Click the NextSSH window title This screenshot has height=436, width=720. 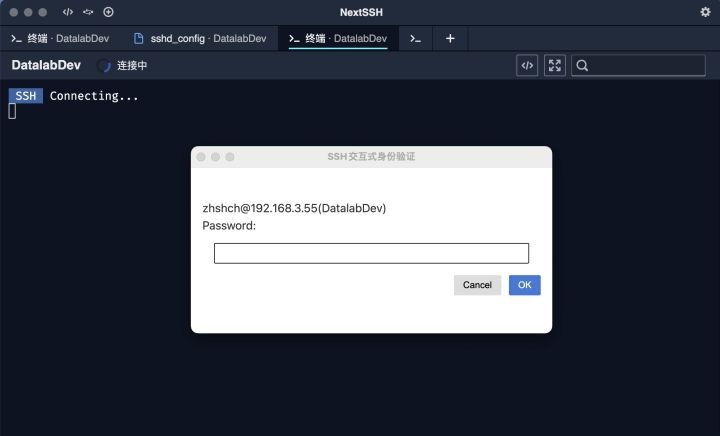[x=361, y=12]
